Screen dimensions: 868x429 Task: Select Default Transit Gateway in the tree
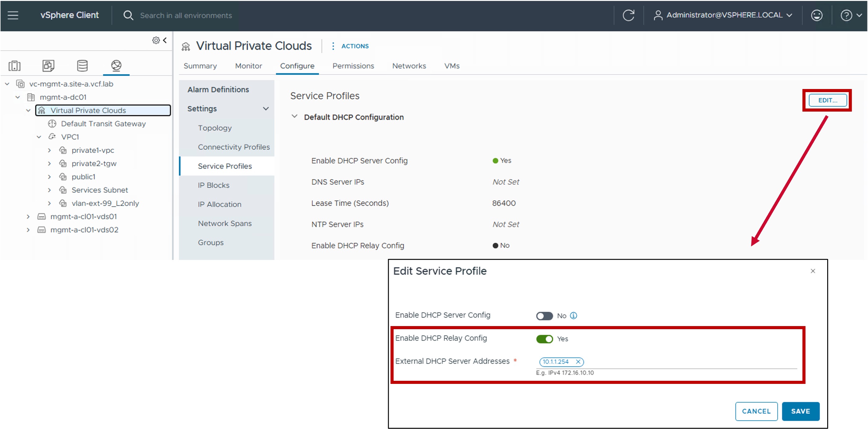103,124
